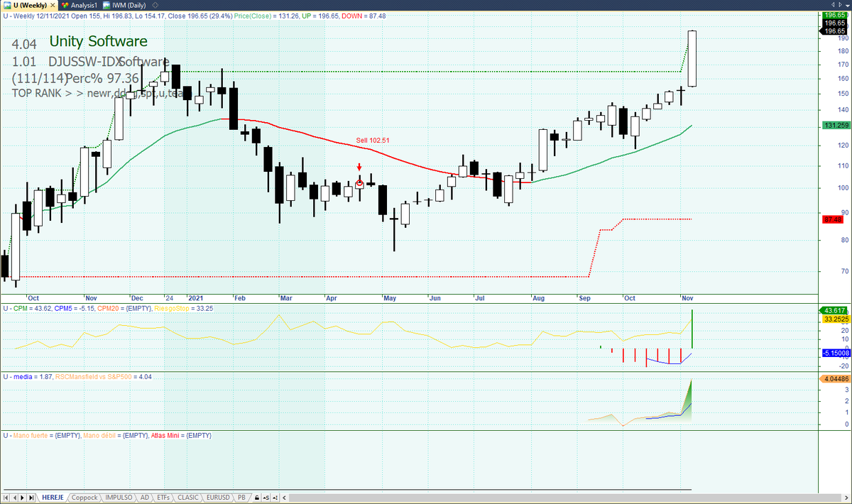Viewport: 852px width, 504px height.
Task: Switch to the IMPULSO sheet tab
Action: click(119, 497)
